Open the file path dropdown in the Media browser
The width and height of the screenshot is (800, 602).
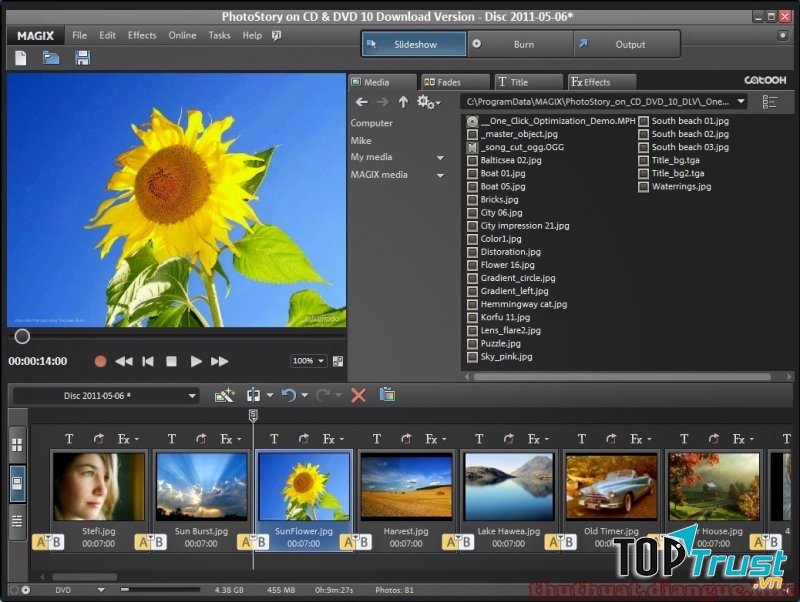[x=741, y=101]
